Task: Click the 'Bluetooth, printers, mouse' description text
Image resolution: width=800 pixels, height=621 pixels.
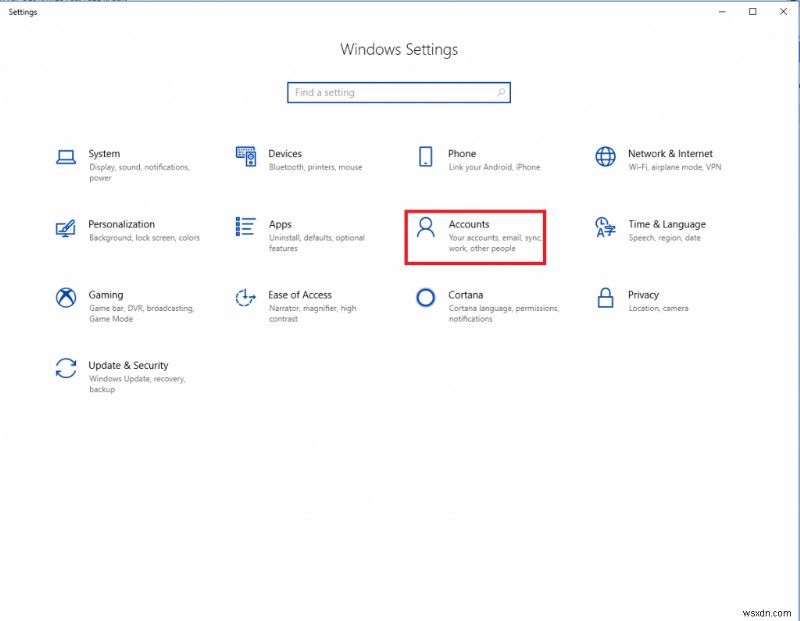Action: 318,167
